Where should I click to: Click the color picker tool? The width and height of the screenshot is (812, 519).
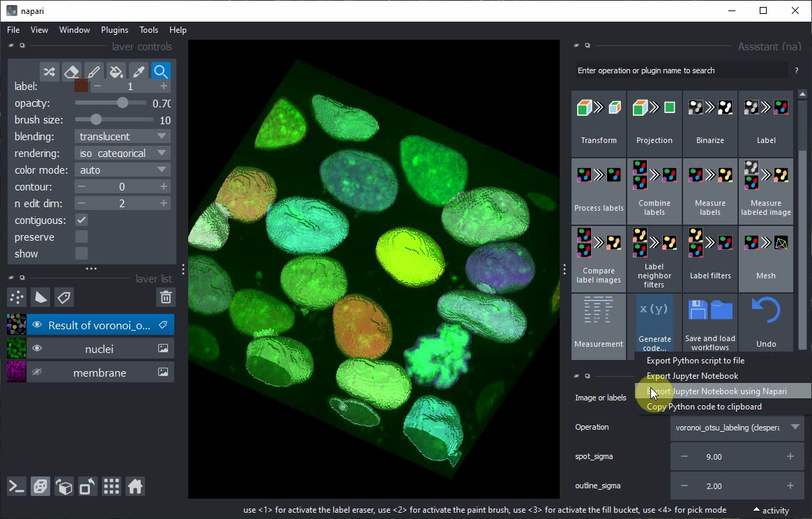click(x=139, y=72)
